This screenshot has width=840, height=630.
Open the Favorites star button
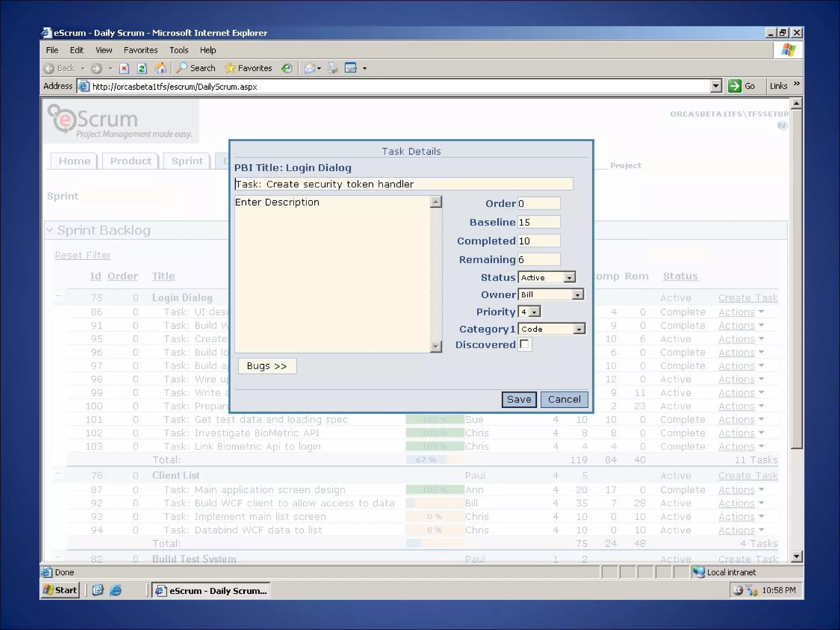pyautogui.click(x=249, y=68)
